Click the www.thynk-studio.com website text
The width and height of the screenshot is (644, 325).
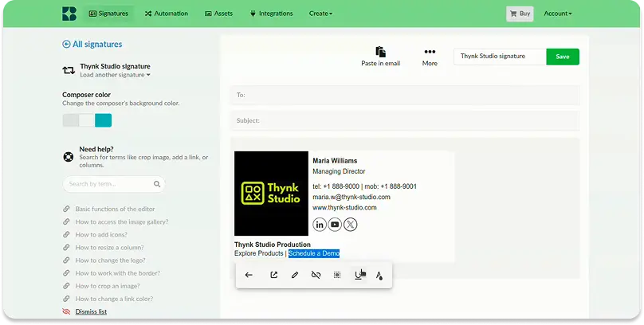[x=344, y=208]
